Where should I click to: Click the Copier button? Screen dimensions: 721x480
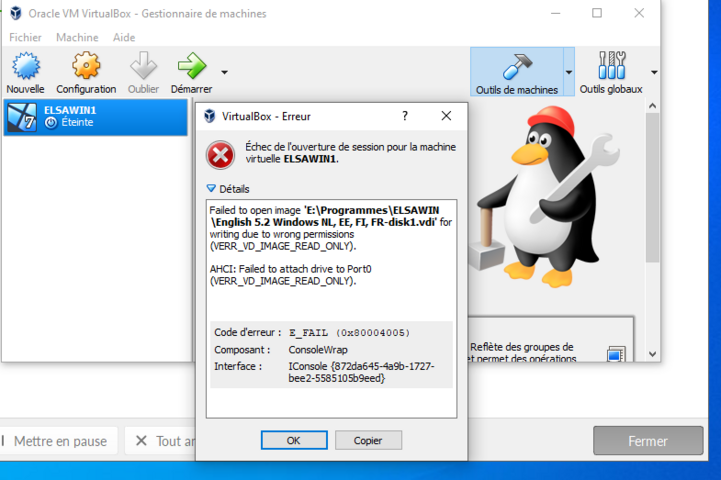tap(368, 440)
